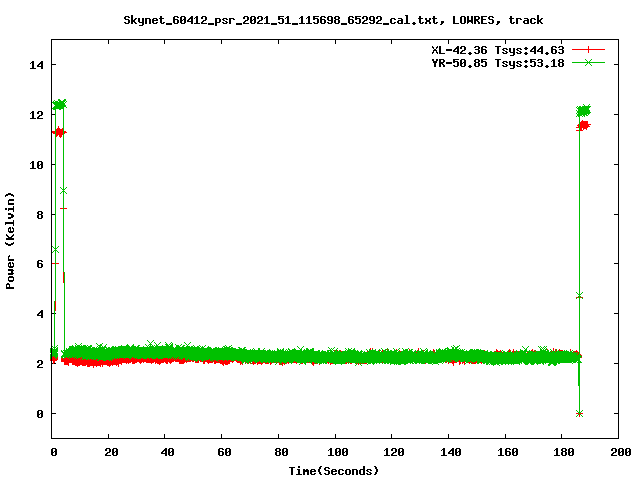
Task: Click the green data point at zero near 186 seconds
Action: [x=579, y=413]
